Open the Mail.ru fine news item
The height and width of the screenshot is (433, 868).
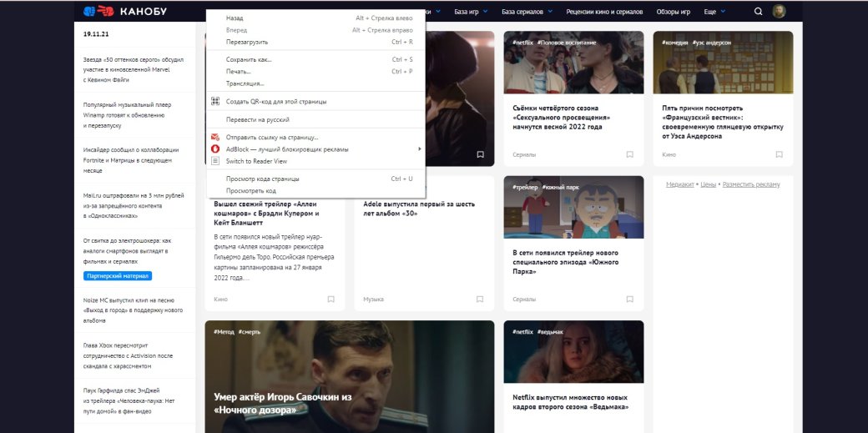pyautogui.click(x=134, y=205)
